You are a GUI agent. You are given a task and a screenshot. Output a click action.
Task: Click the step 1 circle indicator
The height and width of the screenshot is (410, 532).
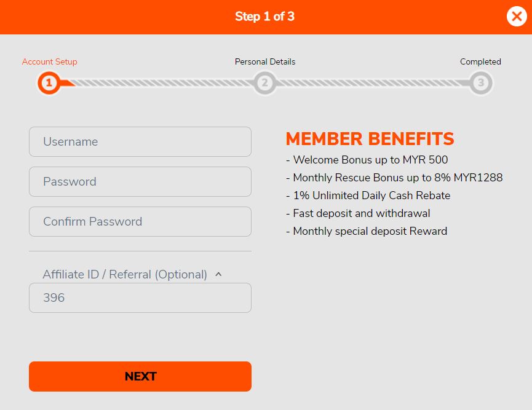[49, 82]
